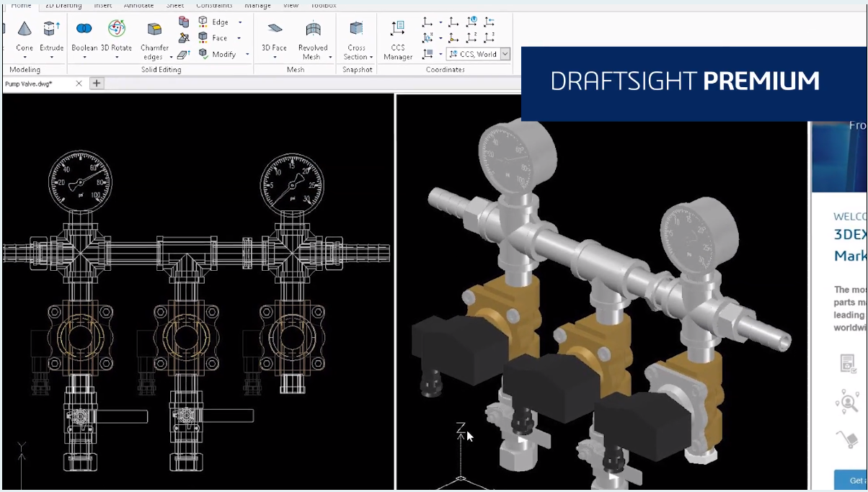Close the Pump Valve.dwg tab
This screenshot has height=492, width=868.
point(79,84)
